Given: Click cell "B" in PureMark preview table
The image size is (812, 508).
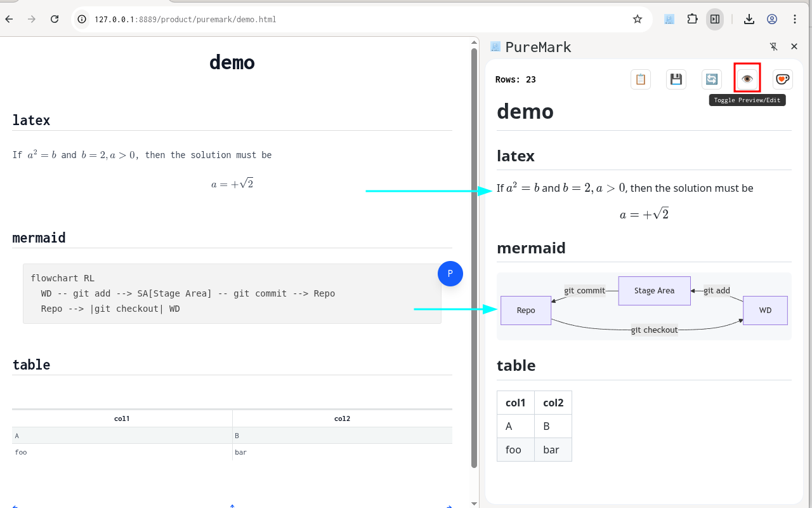Looking at the screenshot, I should click(553, 426).
